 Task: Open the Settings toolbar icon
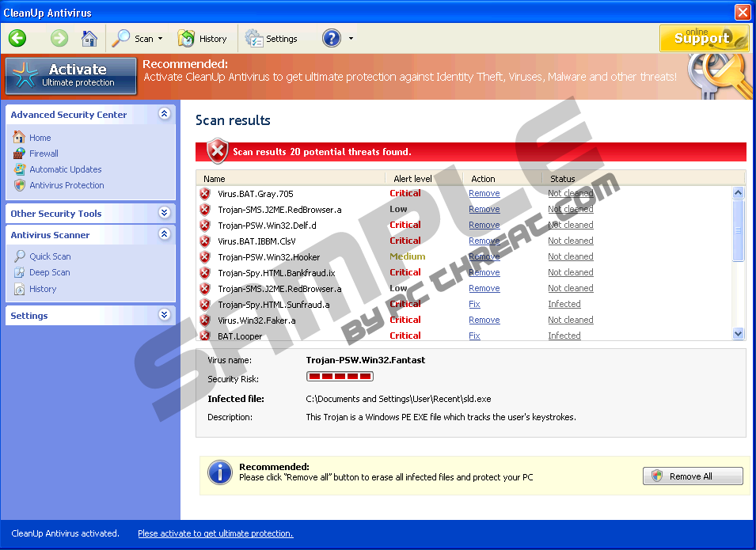point(253,39)
